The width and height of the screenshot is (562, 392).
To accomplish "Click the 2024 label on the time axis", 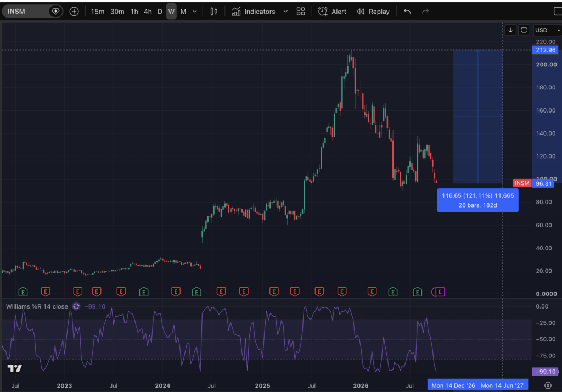I will (162, 385).
